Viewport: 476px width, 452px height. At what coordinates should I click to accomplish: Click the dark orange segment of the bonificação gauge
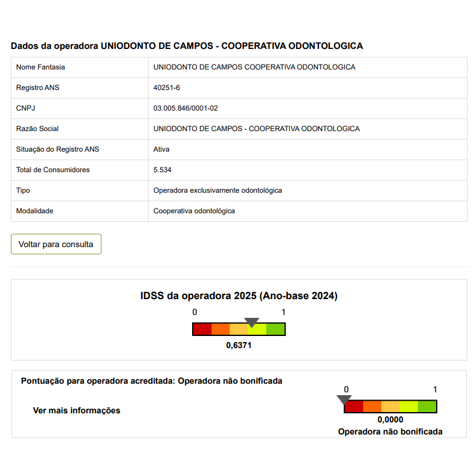point(372,407)
